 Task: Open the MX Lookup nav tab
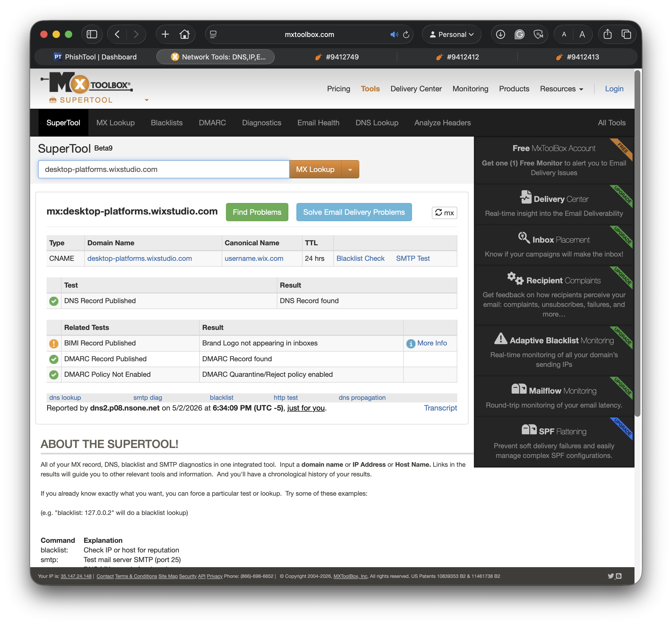(x=116, y=123)
